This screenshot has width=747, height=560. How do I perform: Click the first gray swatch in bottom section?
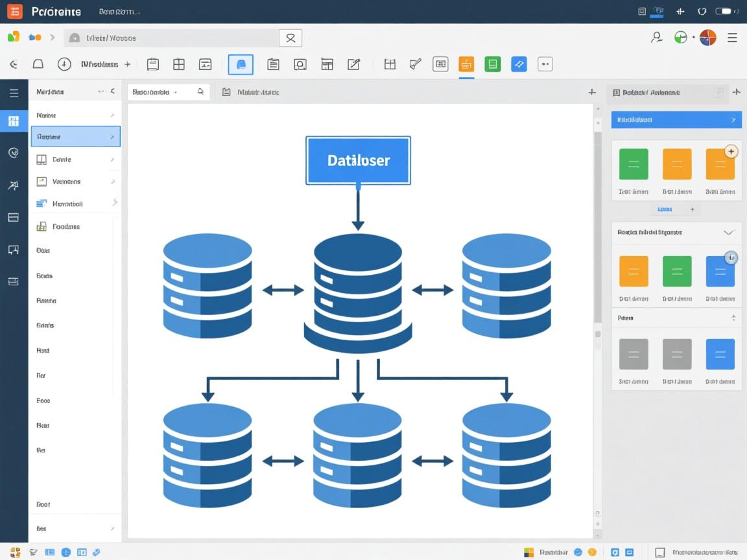pyautogui.click(x=634, y=354)
